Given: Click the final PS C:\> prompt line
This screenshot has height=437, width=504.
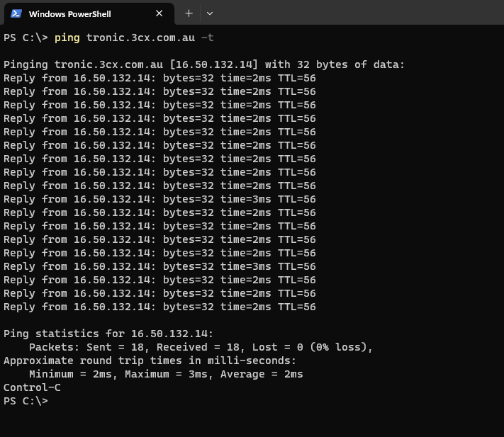Looking at the screenshot, I should (x=26, y=401).
